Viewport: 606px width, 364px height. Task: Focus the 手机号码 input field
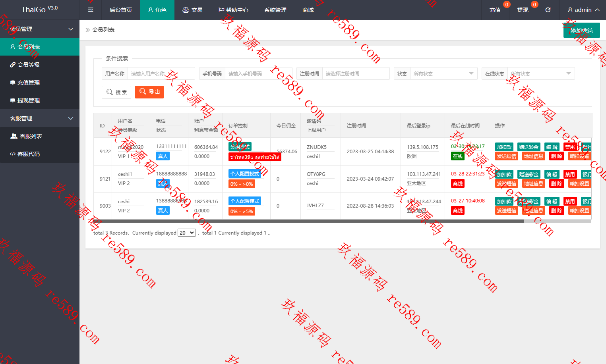click(x=258, y=73)
